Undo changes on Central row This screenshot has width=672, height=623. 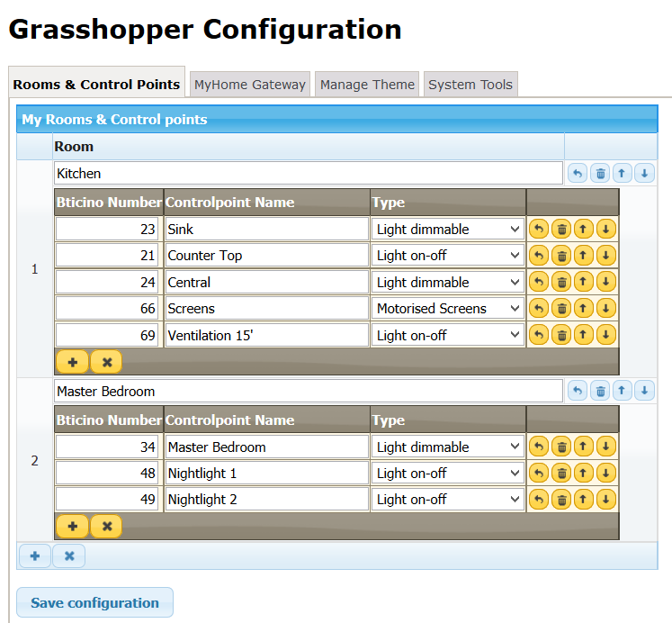(x=539, y=282)
